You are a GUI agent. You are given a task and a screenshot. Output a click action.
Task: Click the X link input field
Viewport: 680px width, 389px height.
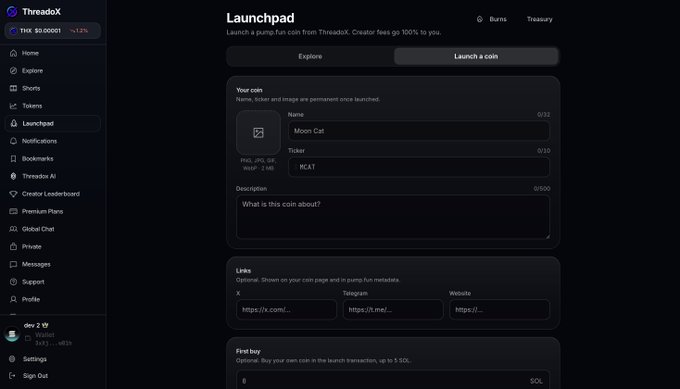[286, 310]
